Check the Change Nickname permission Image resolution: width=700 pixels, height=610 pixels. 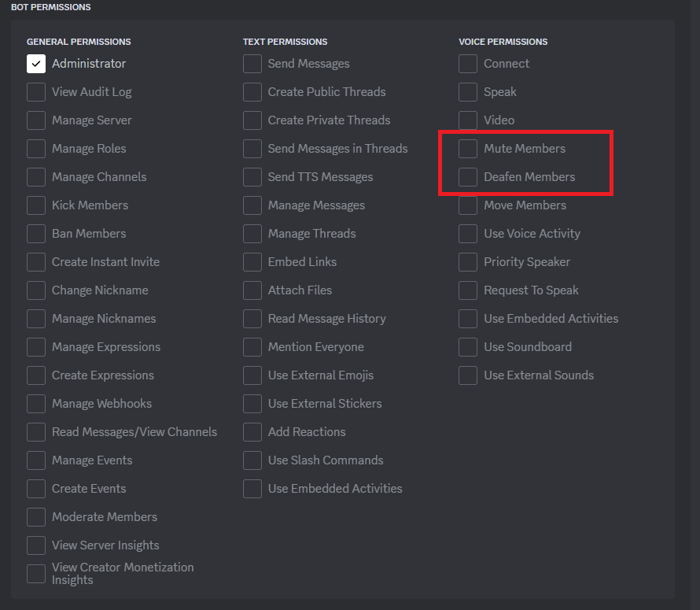(x=36, y=290)
